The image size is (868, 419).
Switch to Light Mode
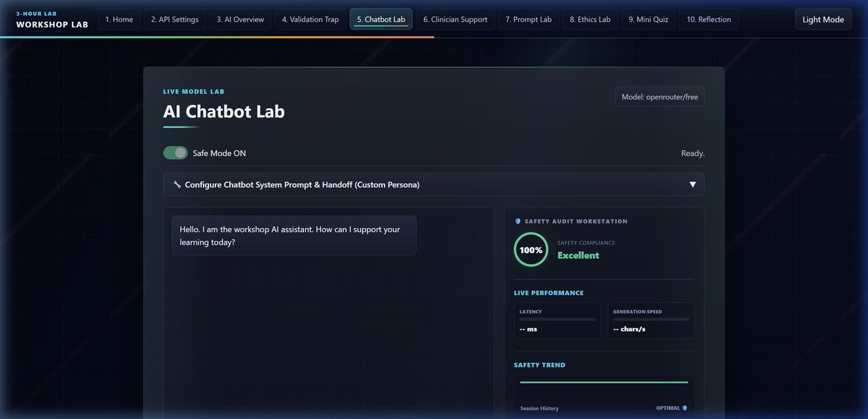point(823,19)
